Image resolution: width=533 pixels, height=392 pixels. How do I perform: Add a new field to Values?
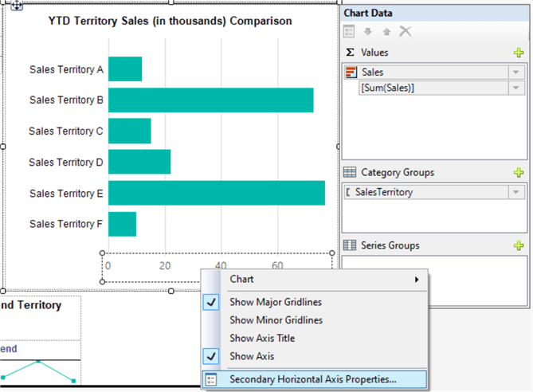(519, 53)
